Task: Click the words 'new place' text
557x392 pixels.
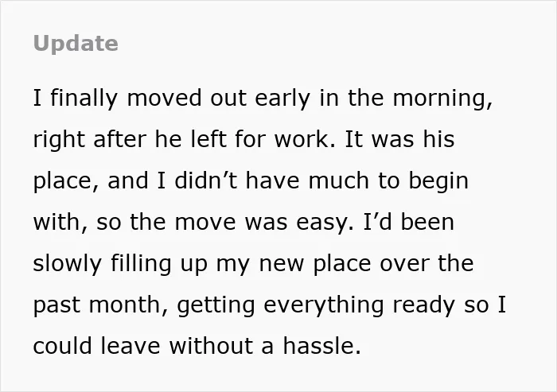Action: click(315, 264)
